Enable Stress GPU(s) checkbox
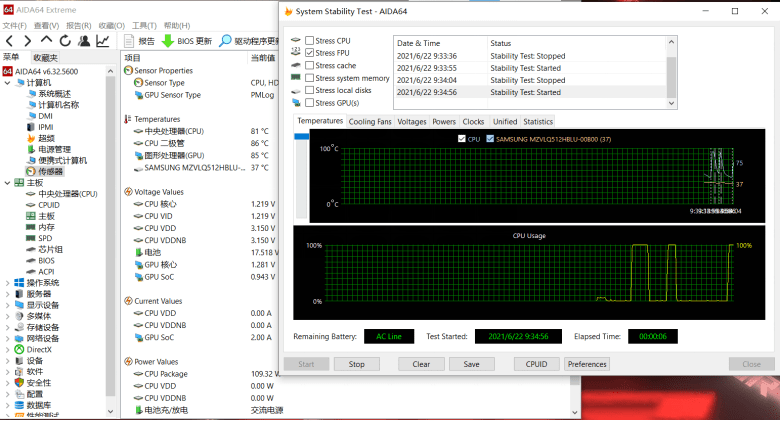780x421 pixels. [x=309, y=103]
